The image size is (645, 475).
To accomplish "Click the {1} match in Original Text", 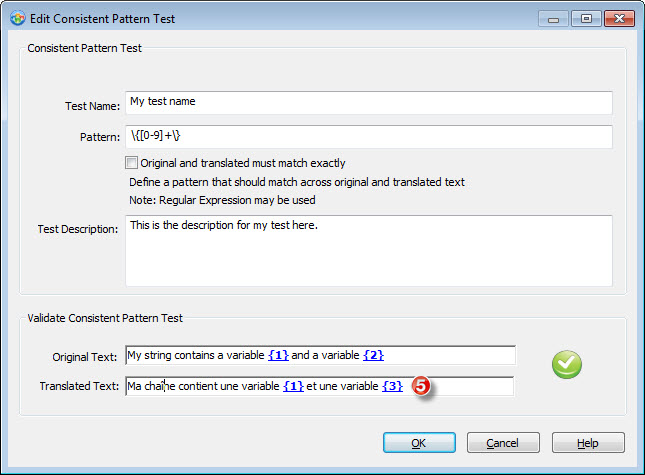I will (x=278, y=355).
